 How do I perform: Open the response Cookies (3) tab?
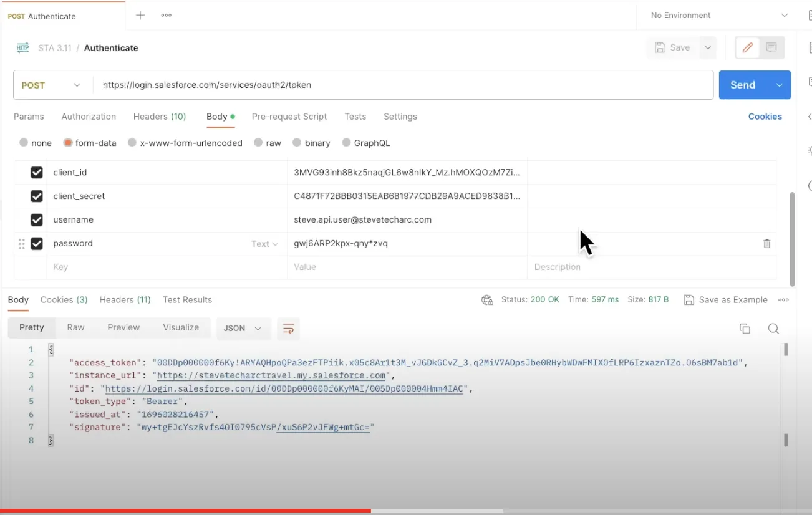pos(64,300)
